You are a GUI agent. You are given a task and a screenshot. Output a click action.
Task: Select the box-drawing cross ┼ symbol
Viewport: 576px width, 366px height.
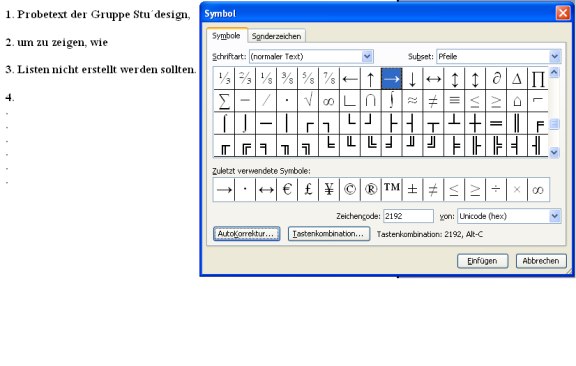click(x=475, y=123)
